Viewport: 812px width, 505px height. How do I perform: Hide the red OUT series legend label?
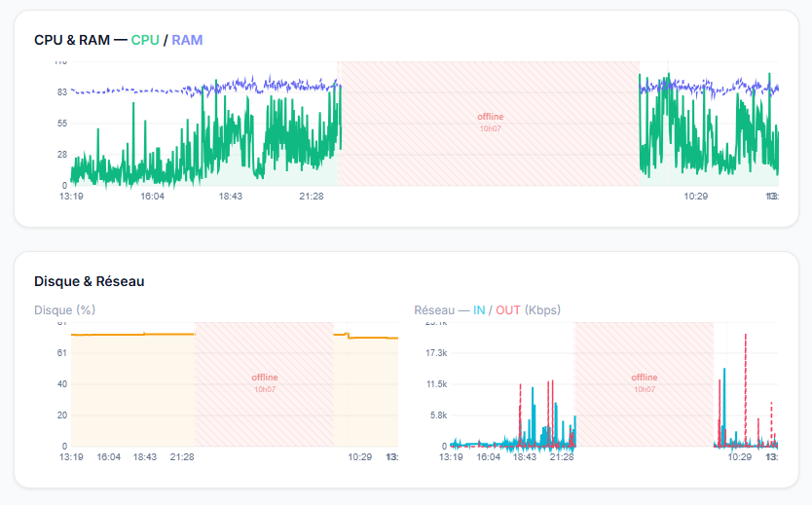click(x=507, y=310)
